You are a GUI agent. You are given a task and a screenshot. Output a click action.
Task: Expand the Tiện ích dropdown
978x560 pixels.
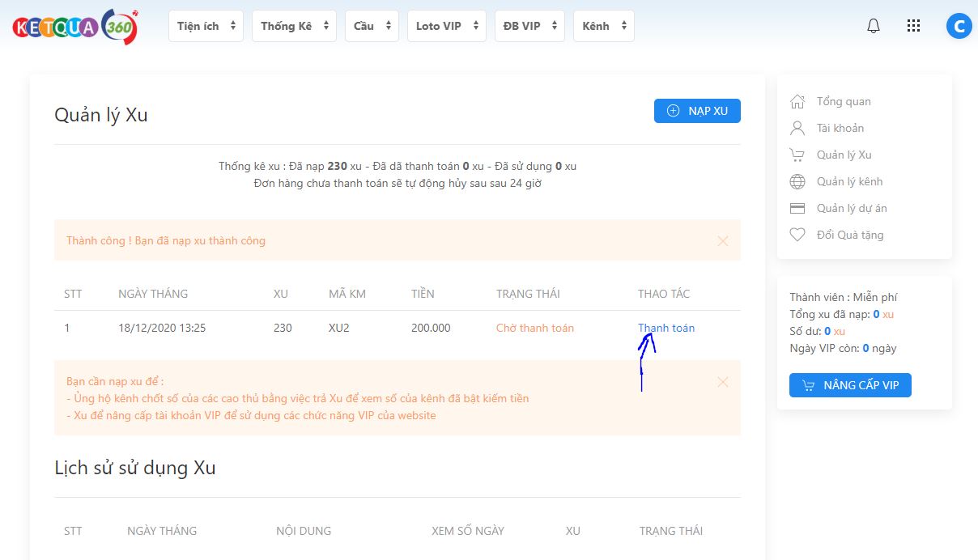[206, 26]
